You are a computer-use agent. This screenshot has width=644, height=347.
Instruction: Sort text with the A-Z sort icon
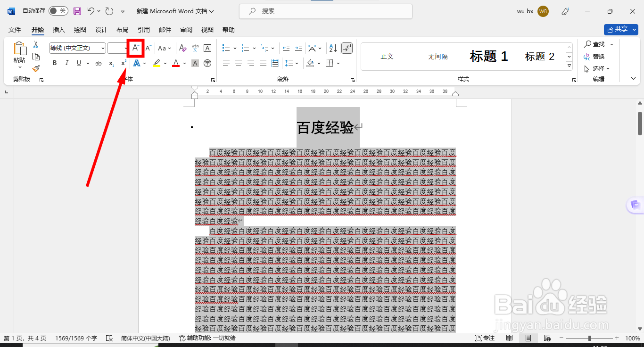[x=332, y=48]
